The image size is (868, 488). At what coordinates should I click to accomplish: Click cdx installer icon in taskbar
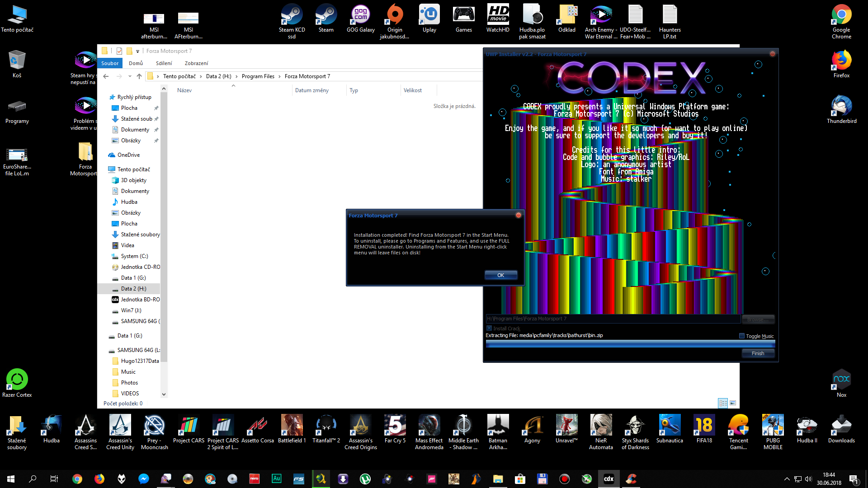click(x=609, y=479)
